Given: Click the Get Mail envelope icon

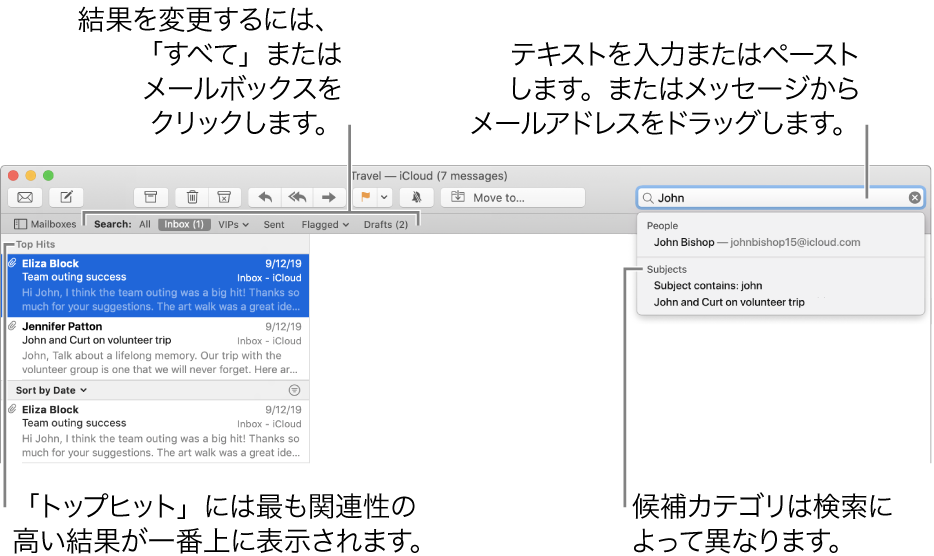Looking at the screenshot, I should point(25,197).
